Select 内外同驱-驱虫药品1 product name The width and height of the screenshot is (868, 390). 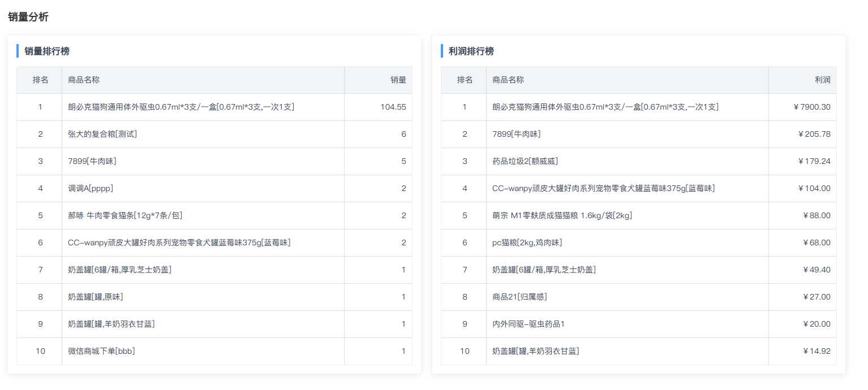click(528, 324)
